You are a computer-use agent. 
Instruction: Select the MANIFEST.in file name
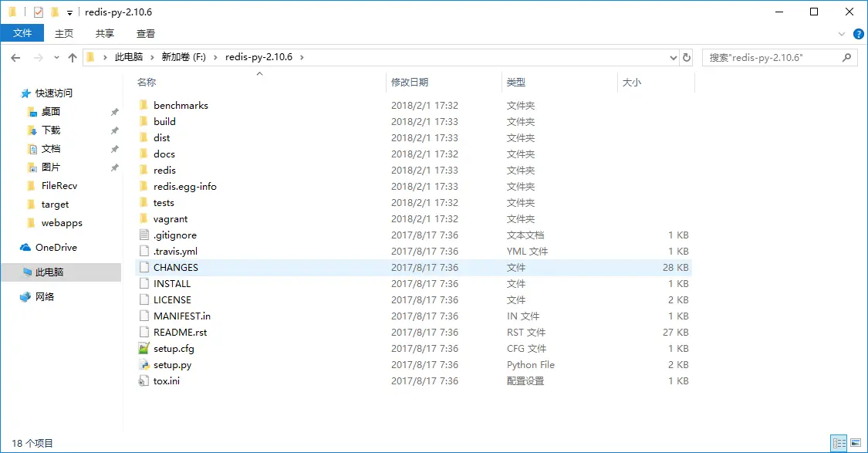(181, 316)
